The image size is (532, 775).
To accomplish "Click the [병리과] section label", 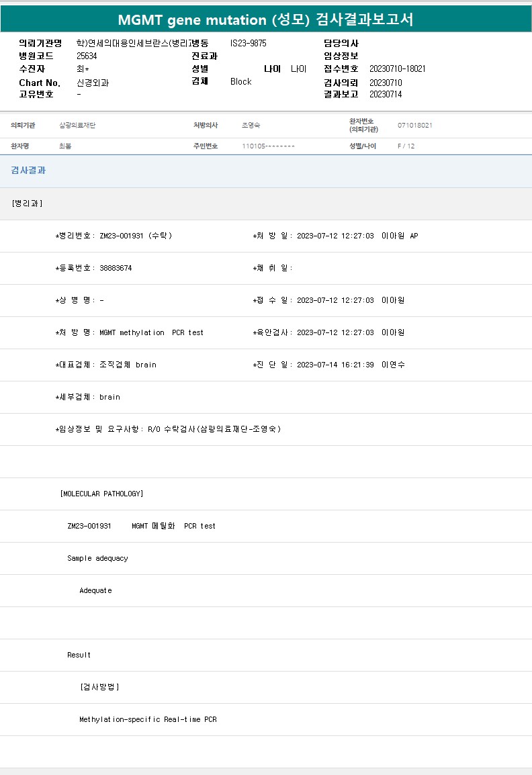I will coord(27,203).
